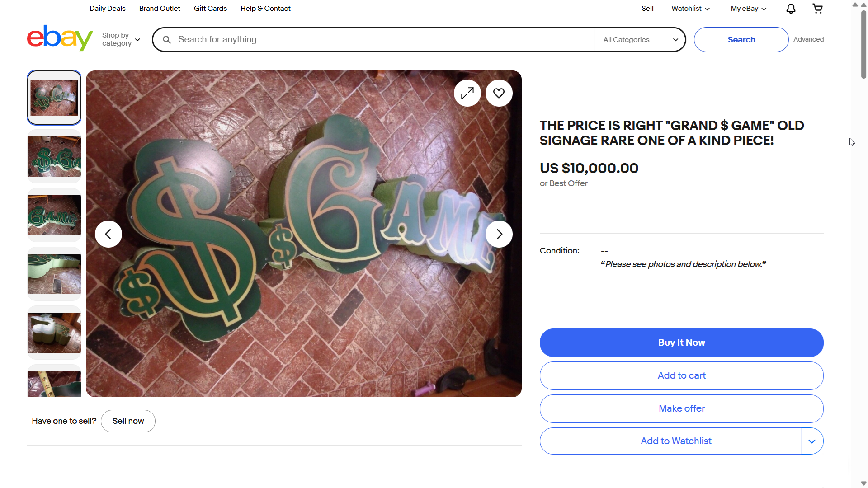Expand the Add to Watchlist chevron options

coord(811,441)
